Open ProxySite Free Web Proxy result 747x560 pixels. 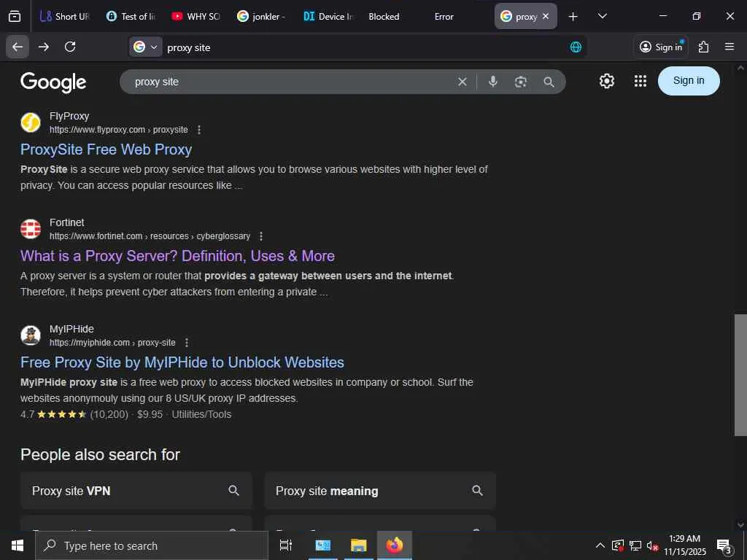(106, 149)
